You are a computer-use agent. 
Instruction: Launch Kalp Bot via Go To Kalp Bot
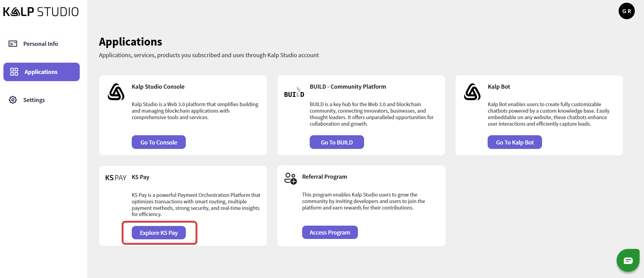[515, 142]
